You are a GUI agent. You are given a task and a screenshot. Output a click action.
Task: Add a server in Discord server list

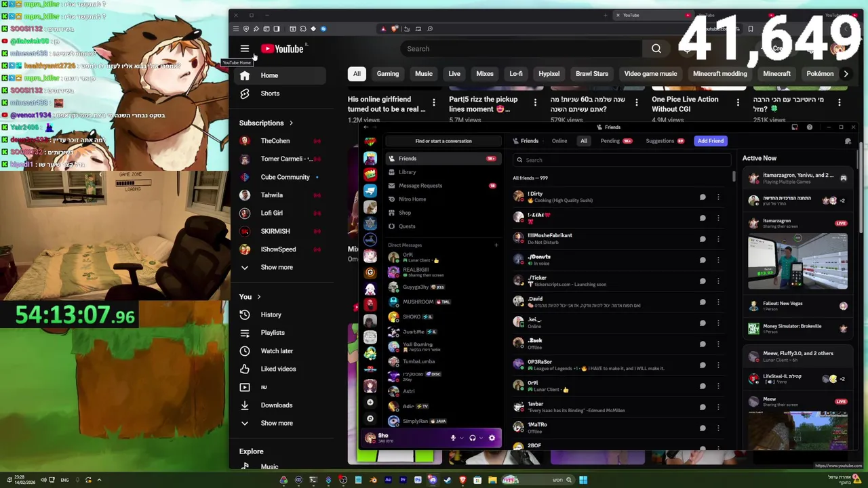tap(370, 402)
